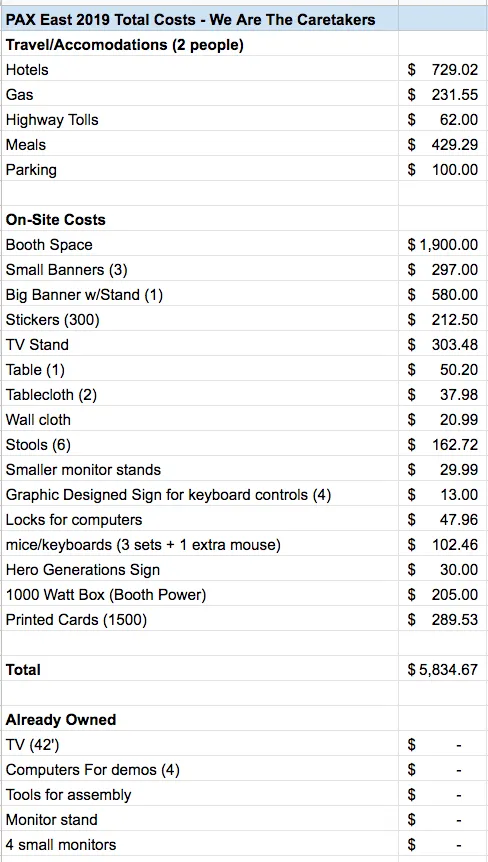Select Big Banner w/Stand cost 580.00
The width and height of the screenshot is (488, 862).
(x=443, y=295)
